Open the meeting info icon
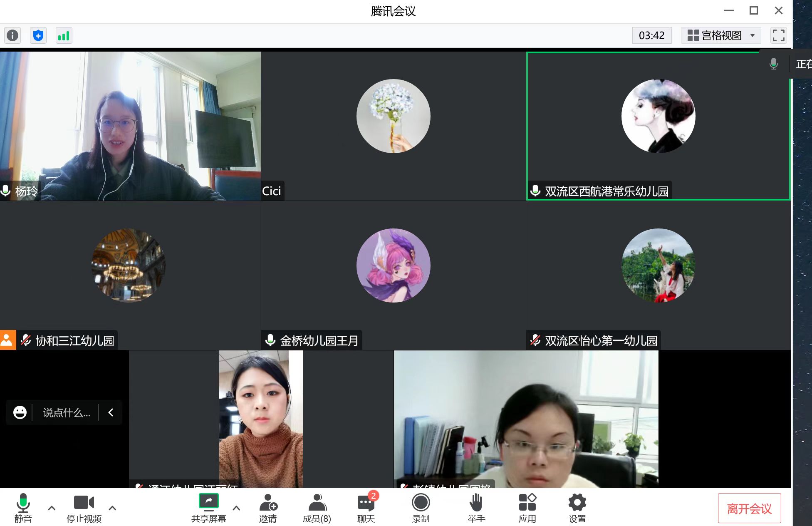 tap(12, 35)
